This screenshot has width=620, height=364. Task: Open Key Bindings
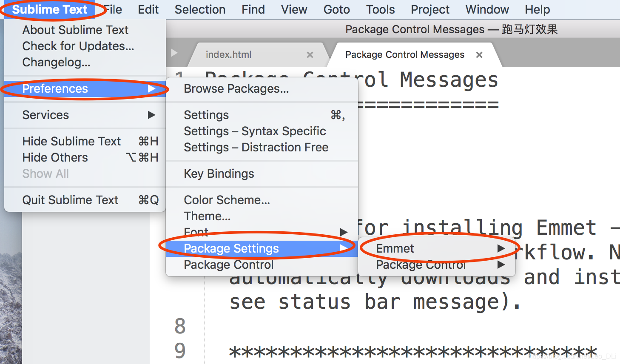[262, 173]
